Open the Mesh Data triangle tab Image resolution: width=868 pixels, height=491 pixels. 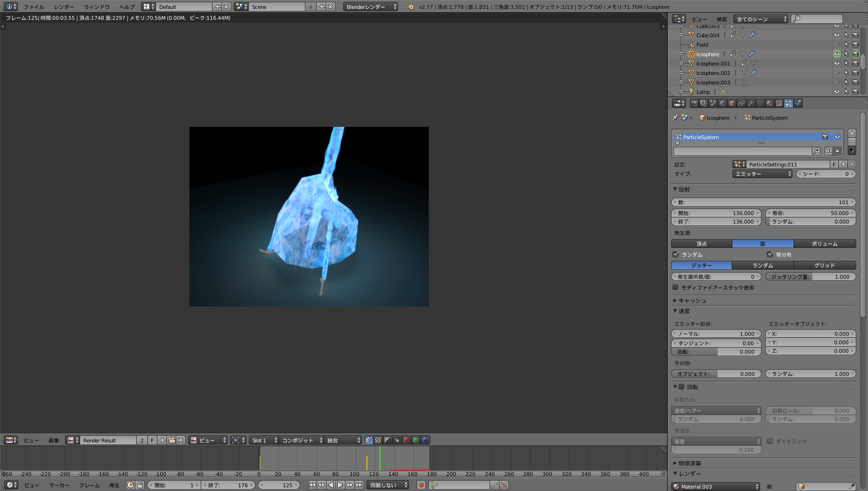pyautogui.click(x=760, y=103)
